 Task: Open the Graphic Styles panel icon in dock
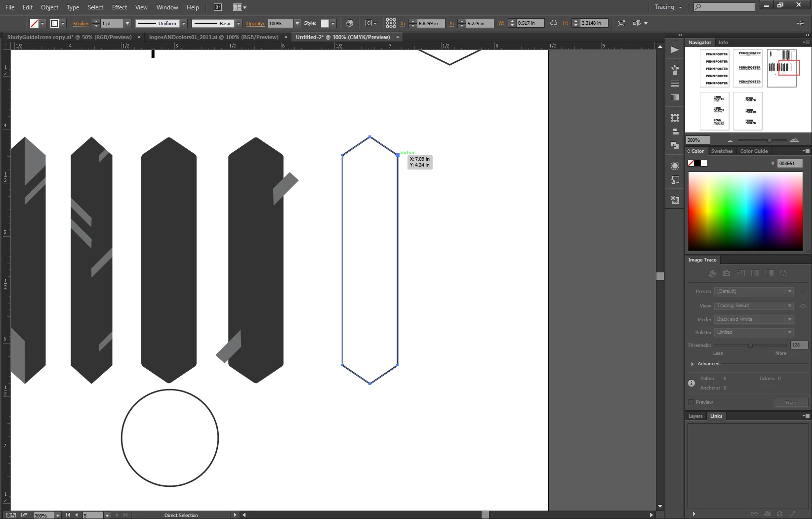(x=675, y=180)
